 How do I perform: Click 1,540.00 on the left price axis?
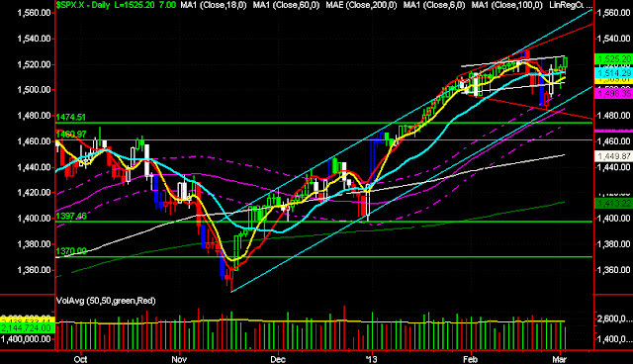(x=34, y=39)
